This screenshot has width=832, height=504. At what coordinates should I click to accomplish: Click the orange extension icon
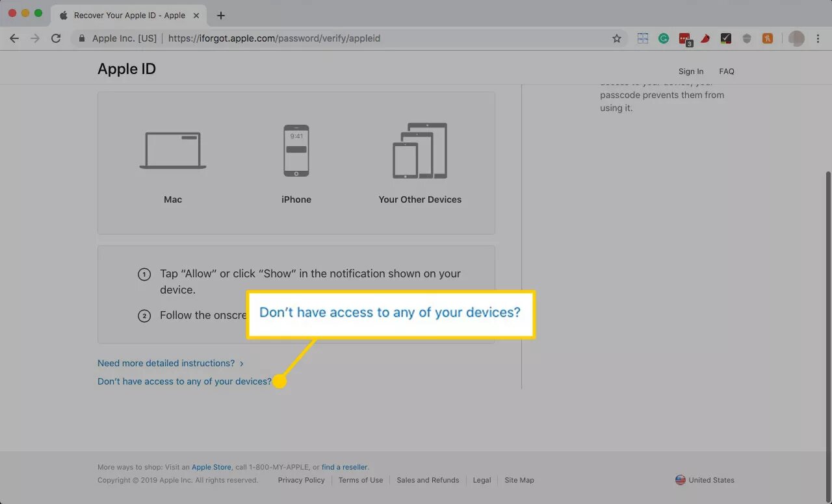pos(767,38)
